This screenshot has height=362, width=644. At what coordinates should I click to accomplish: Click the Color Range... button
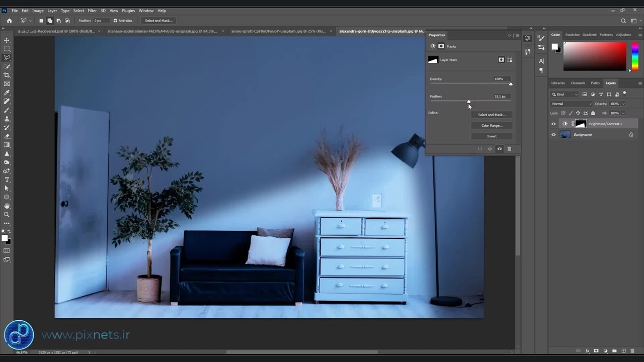coord(492,126)
